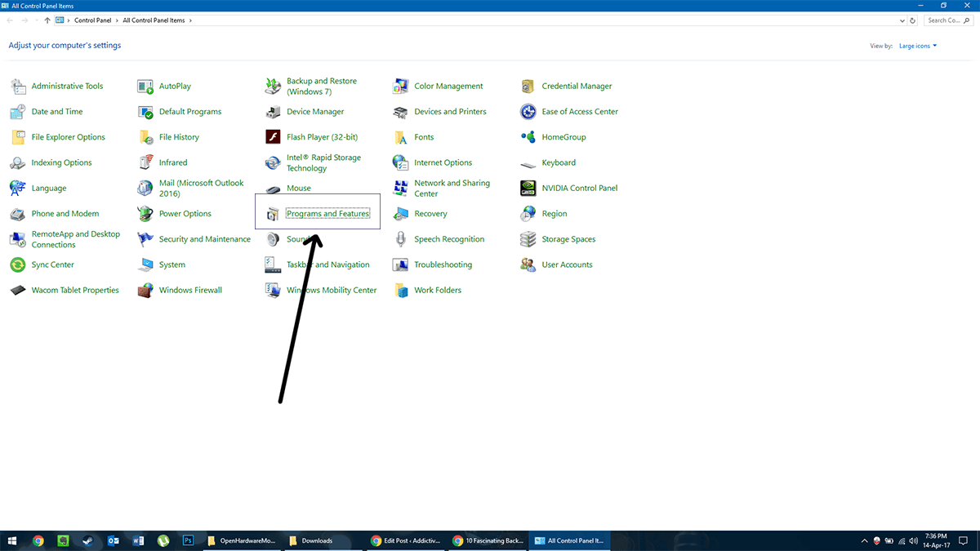This screenshot has width=980, height=551.
Task: Click the Control Panel breadcrumb
Action: click(x=92, y=20)
